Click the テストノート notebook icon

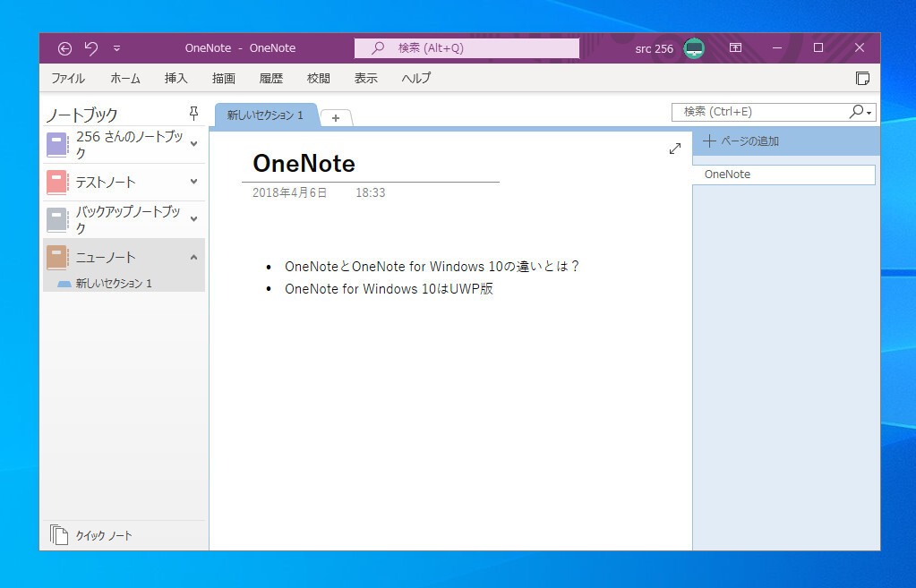click(x=57, y=182)
